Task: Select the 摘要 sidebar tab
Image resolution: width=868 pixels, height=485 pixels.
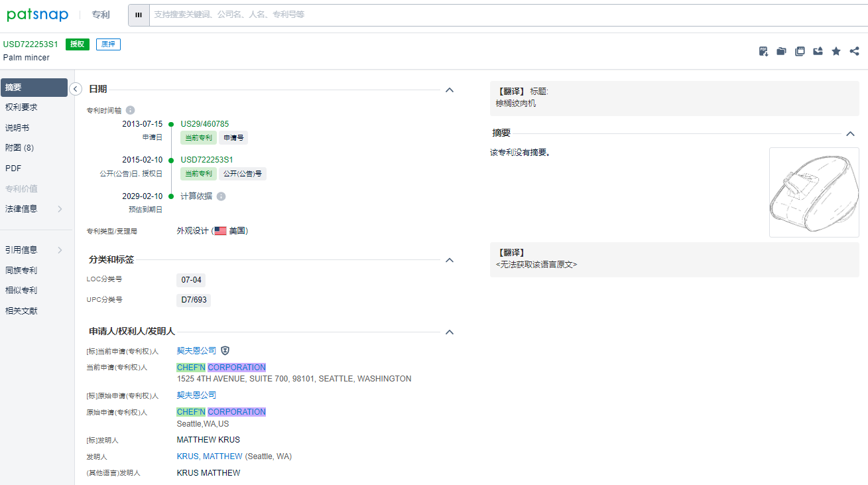Action: point(34,88)
